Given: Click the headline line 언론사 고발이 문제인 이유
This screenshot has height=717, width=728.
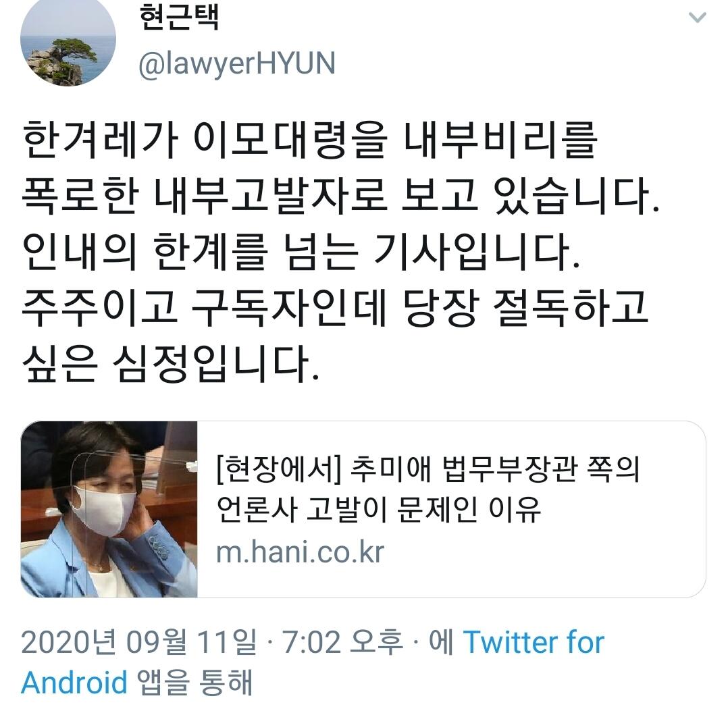Looking at the screenshot, I should point(378,509).
